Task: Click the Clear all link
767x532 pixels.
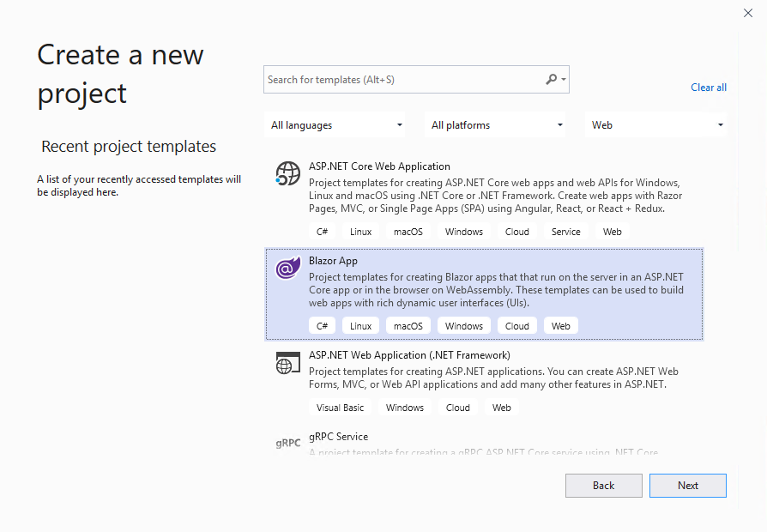Action: (709, 88)
